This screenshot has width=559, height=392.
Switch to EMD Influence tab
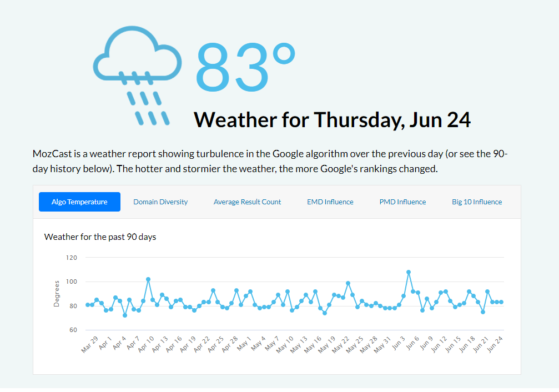click(330, 202)
